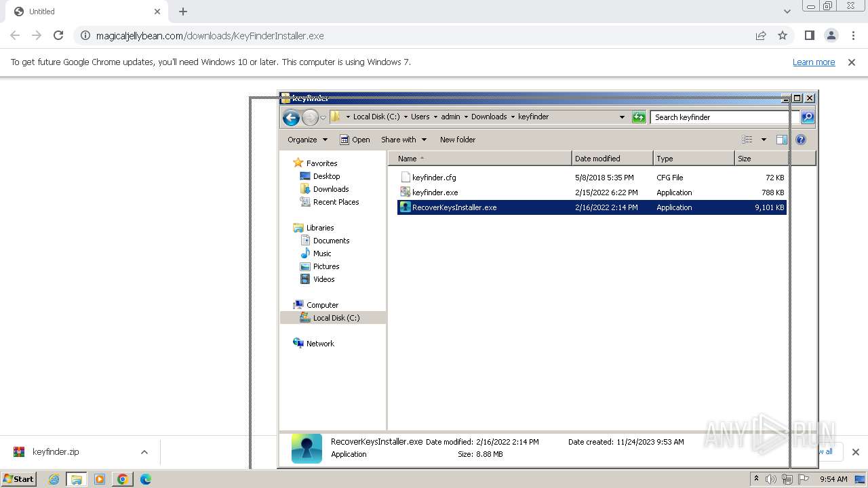Screen dimensions: 868x488
Task: Click the Change your view icon
Action: coord(747,140)
